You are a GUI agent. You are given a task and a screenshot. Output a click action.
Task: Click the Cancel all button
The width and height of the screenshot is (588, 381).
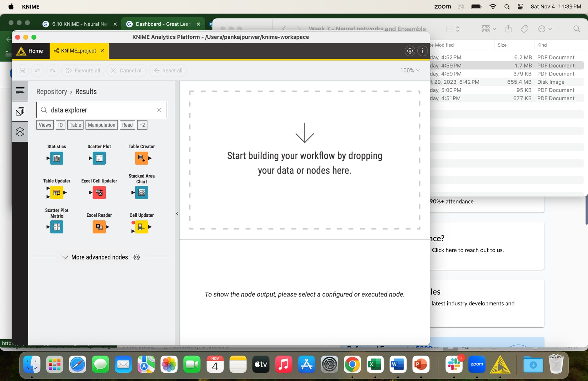(127, 70)
